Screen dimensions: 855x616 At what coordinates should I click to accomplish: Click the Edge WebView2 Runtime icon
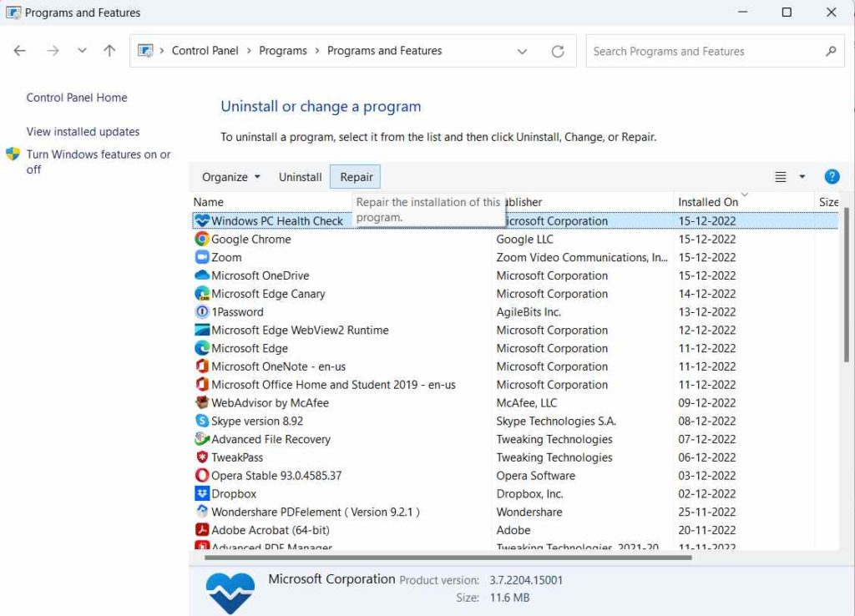202,330
